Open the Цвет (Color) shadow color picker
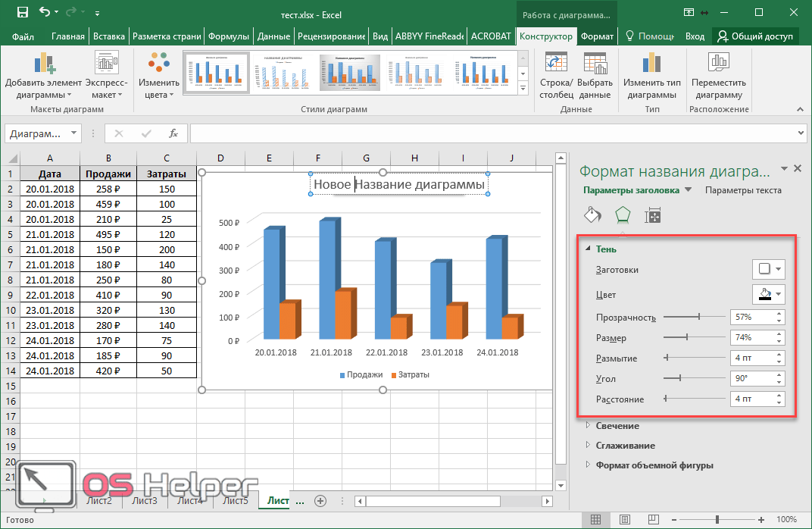 (768, 294)
